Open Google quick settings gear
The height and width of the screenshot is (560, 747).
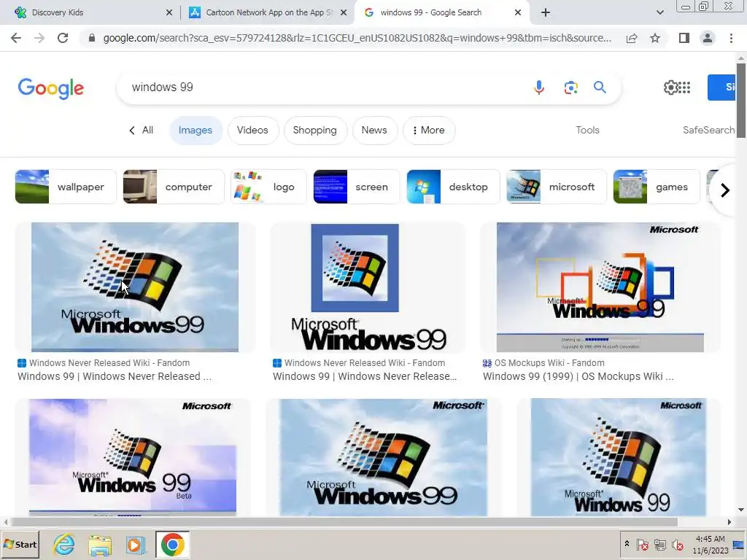point(670,87)
